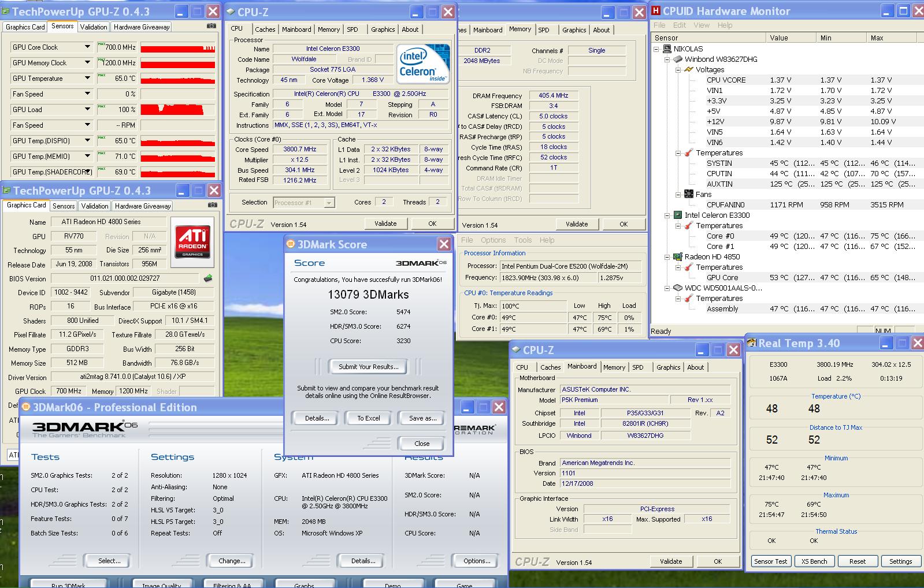Click Validate in the Mainboard CPU-Z window
The image size is (924, 588).
click(671, 561)
